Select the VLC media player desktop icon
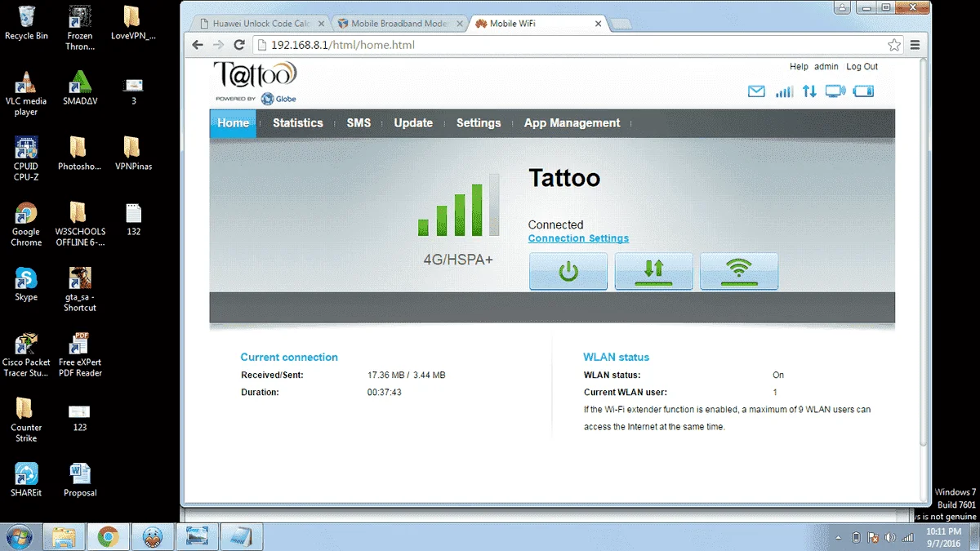Image resolution: width=980 pixels, height=551 pixels. point(26,93)
